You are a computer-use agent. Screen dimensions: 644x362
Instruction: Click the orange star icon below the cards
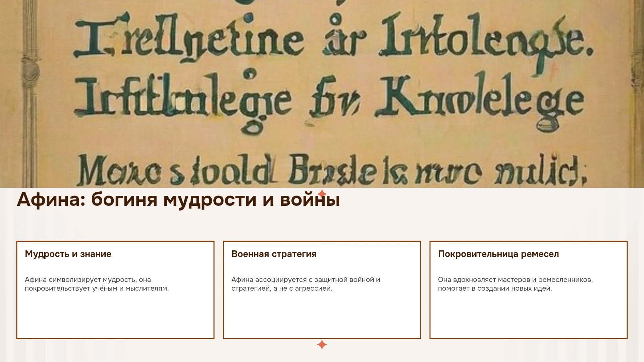(x=322, y=345)
